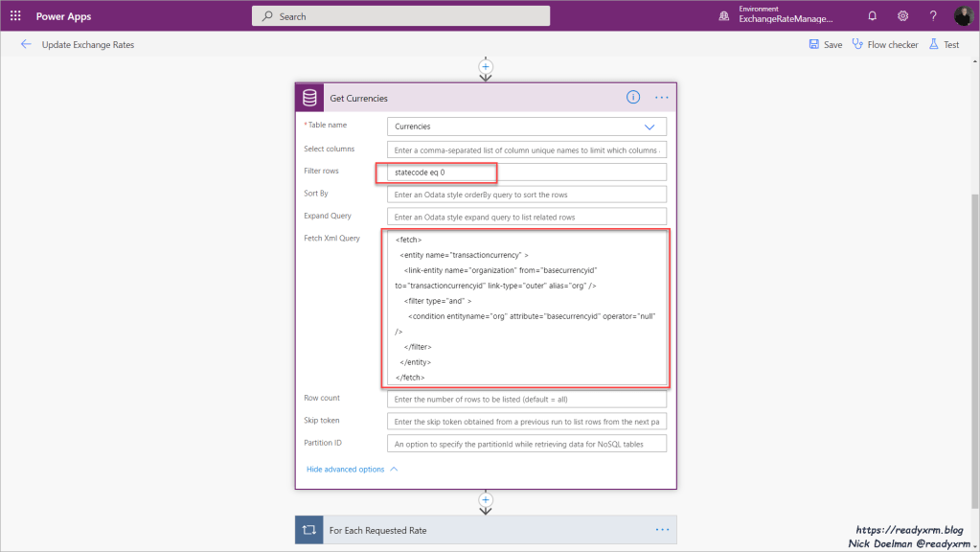
Task: Click the Filter rows field
Action: pyautogui.click(x=527, y=172)
